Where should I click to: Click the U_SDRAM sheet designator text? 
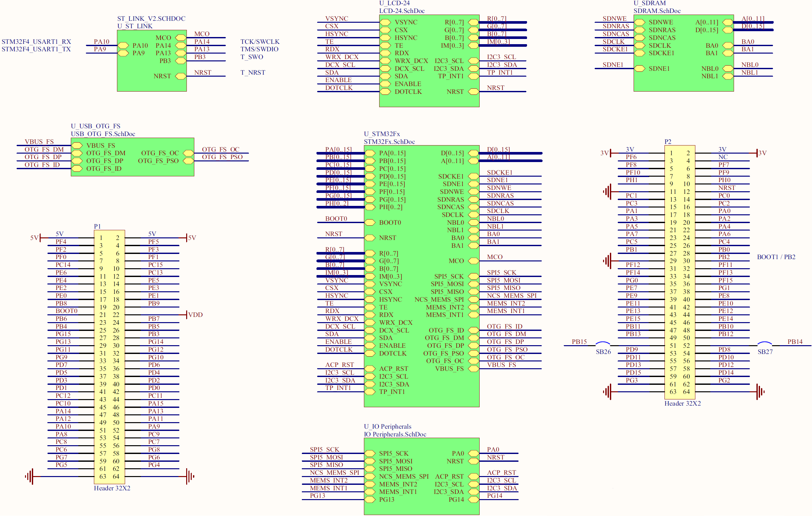pyautogui.click(x=650, y=3)
